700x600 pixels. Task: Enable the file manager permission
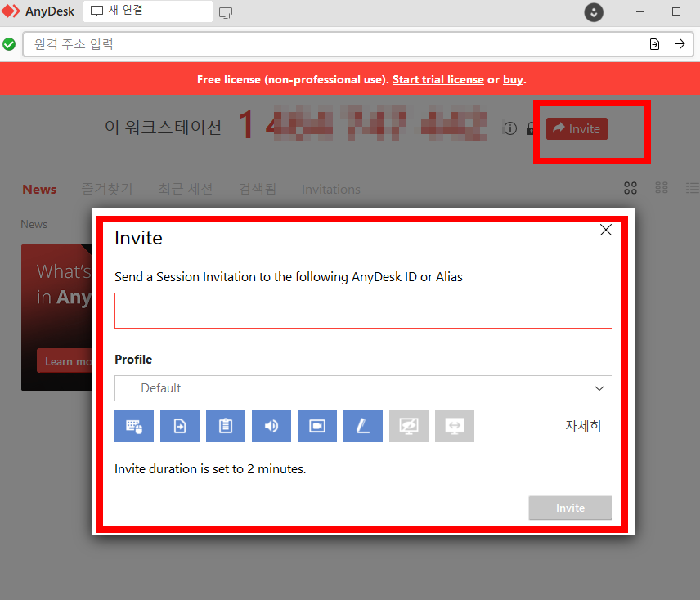pos(179,426)
